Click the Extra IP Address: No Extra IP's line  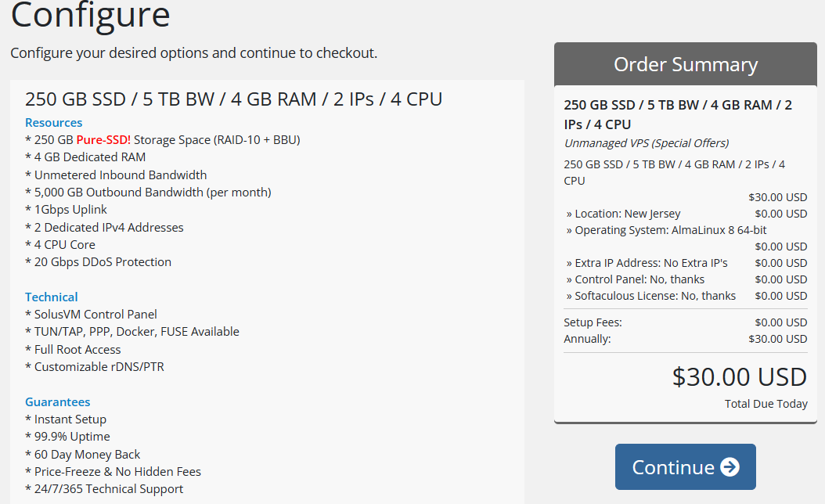coord(651,262)
